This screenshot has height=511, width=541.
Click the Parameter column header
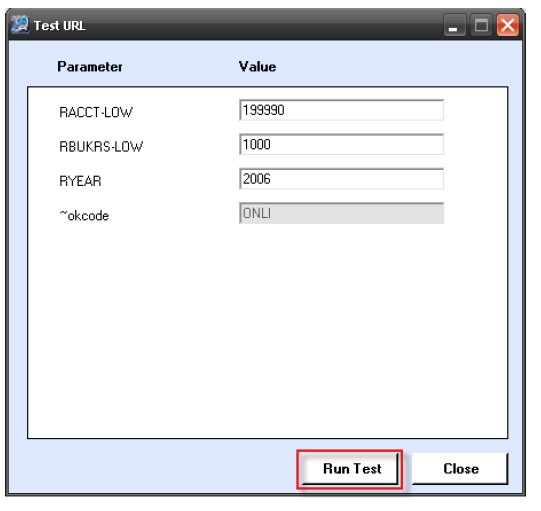[x=90, y=67]
